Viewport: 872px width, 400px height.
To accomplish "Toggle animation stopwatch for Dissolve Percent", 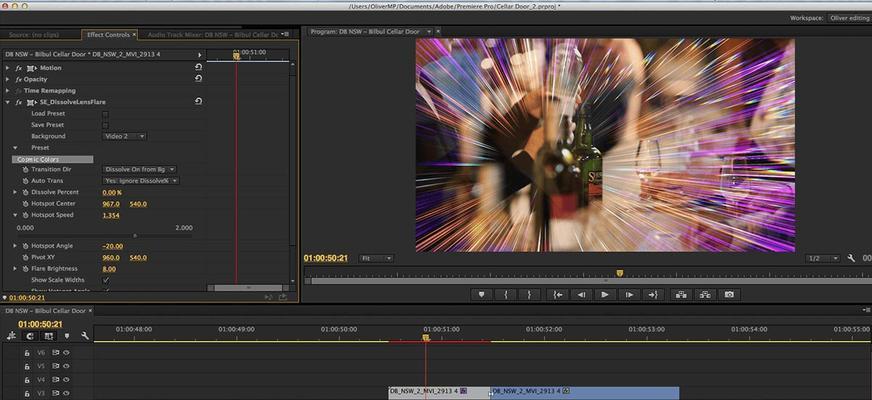I will coord(25,192).
